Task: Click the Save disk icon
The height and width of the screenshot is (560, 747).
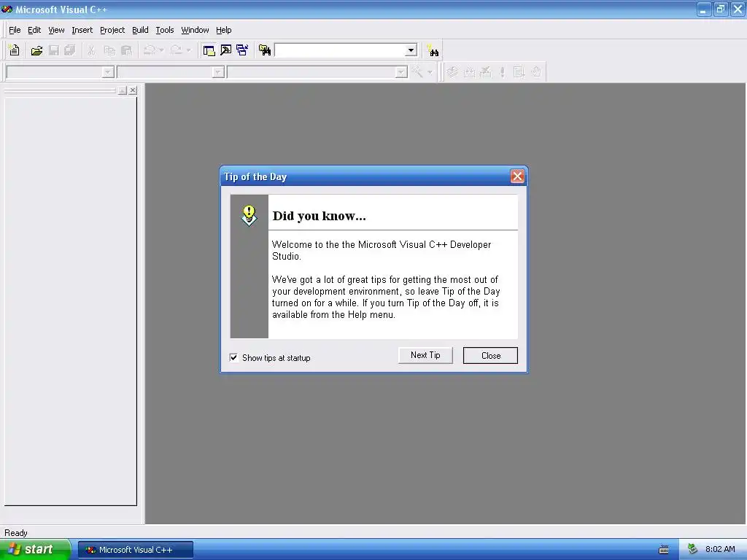Action: [x=54, y=50]
